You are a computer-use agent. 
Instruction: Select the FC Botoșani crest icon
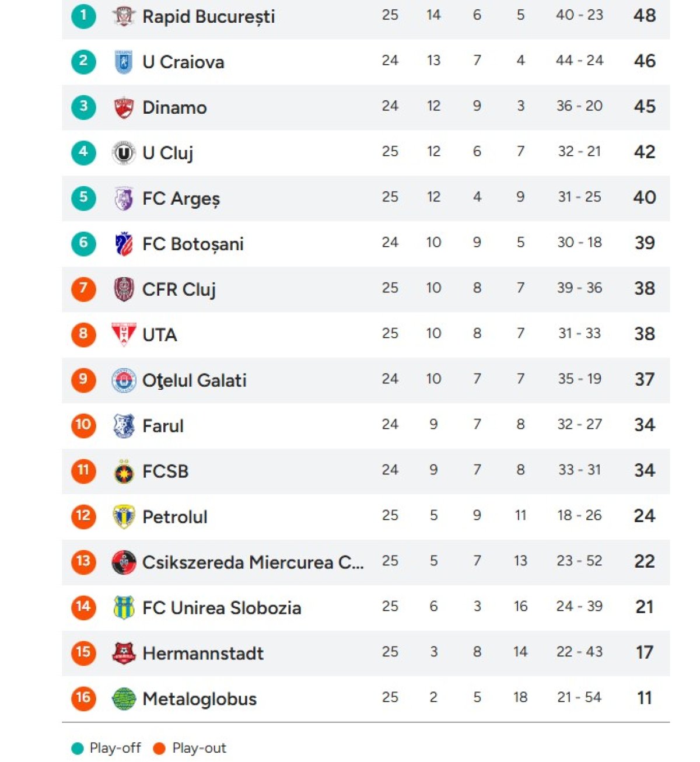tap(123, 244)
